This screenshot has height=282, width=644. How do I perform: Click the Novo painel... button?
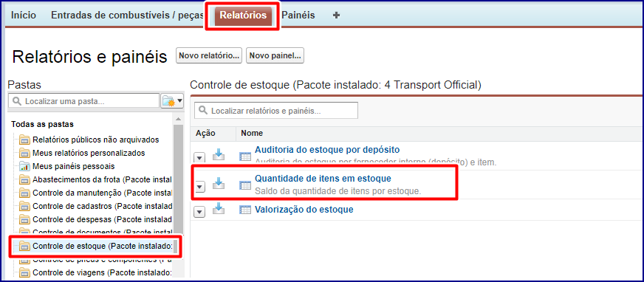click(x=275, y=56)
